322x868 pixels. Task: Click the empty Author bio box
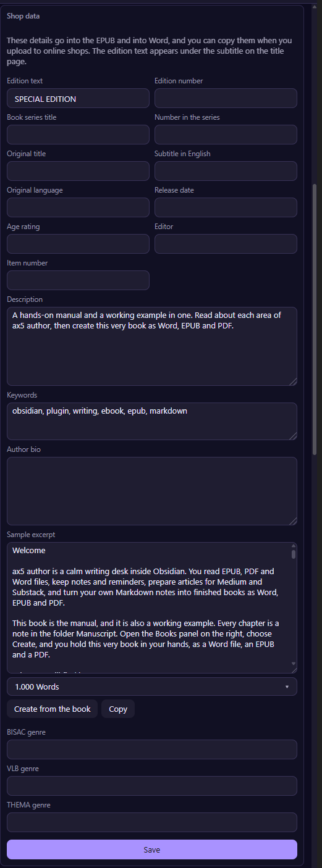[x=152, y=491]
